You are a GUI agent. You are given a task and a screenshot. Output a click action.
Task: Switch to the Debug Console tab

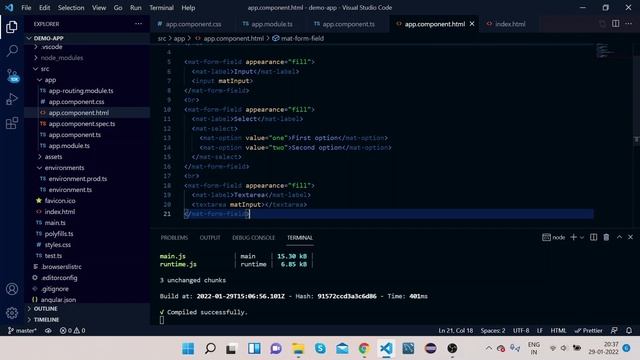pyautogui.click(x=253, y=238)
